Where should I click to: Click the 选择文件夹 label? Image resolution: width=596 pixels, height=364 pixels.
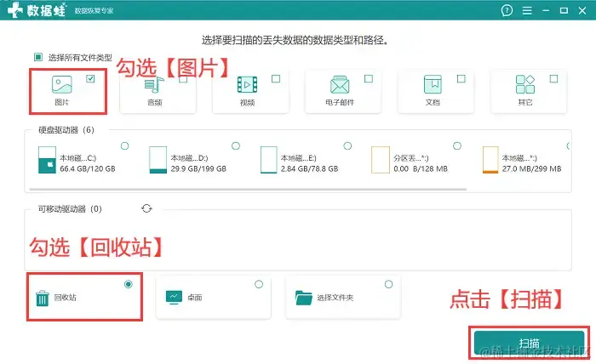coord(335,298)
